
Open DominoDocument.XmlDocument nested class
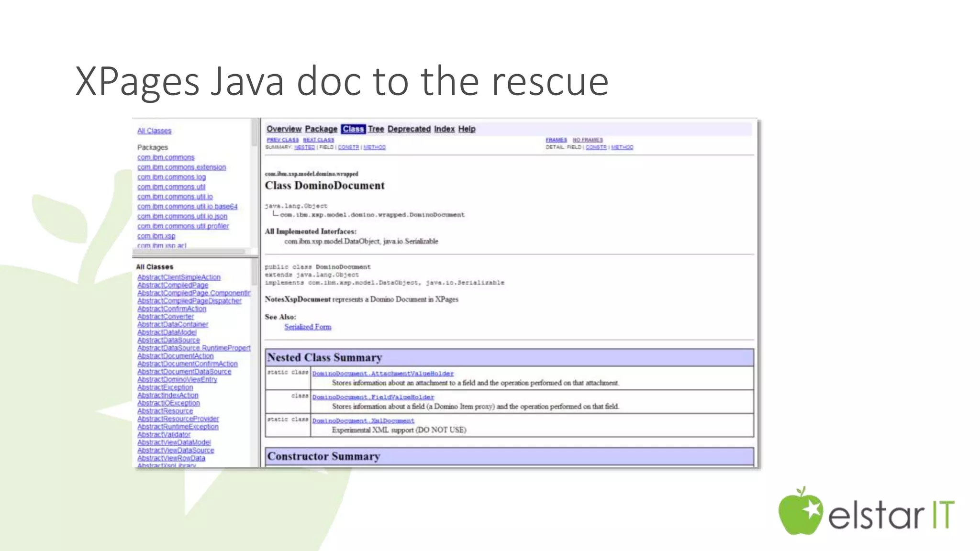click(363, 421)
